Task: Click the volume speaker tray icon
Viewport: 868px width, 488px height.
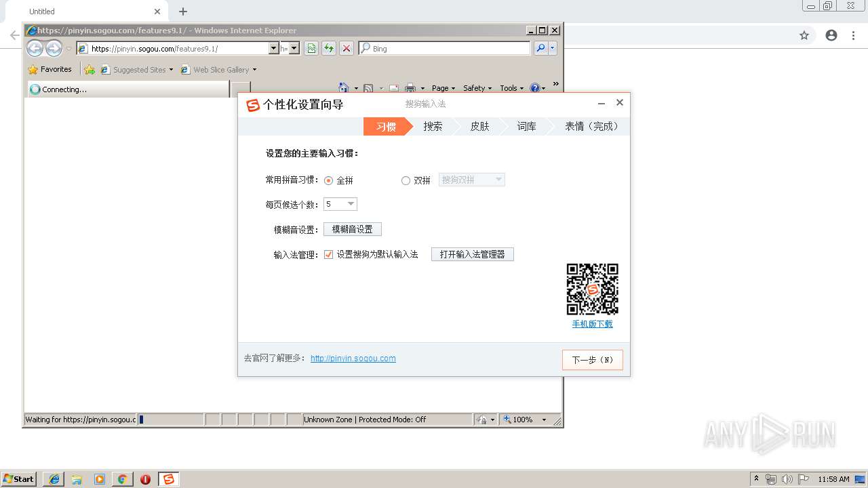Action: [787, 479]
